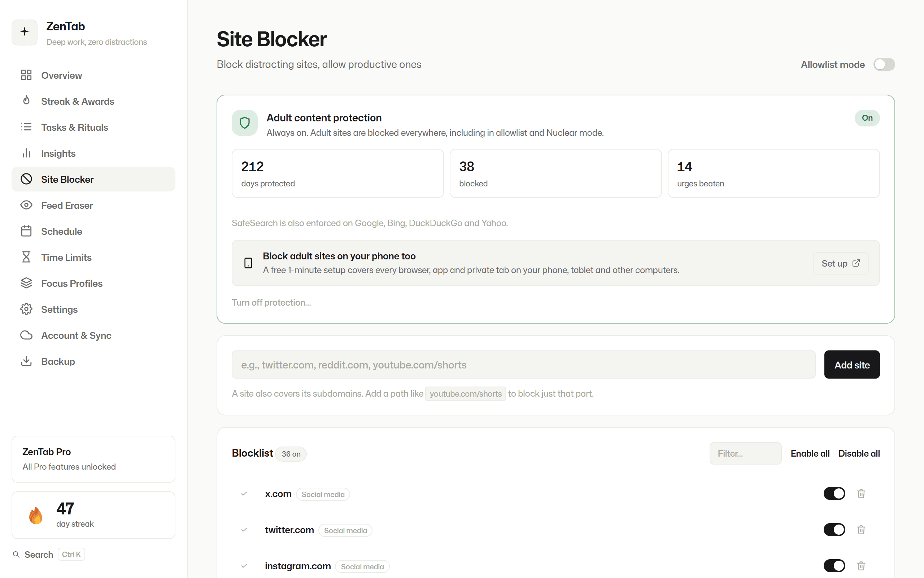This screenshot has height=578, width=924.
Task: Click Enable all in Blocklist
Action: coord(810,453)
